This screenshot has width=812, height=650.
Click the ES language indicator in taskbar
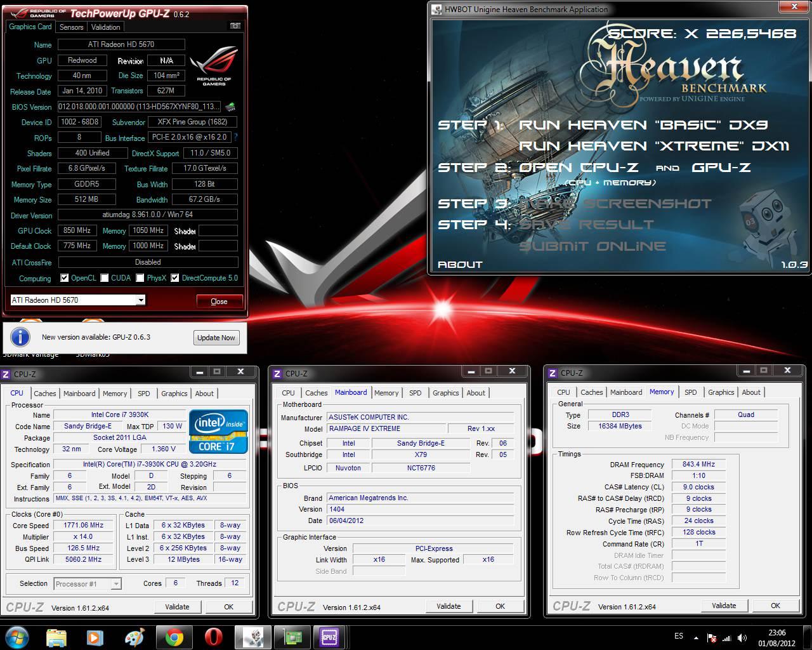tap(679, 636)
